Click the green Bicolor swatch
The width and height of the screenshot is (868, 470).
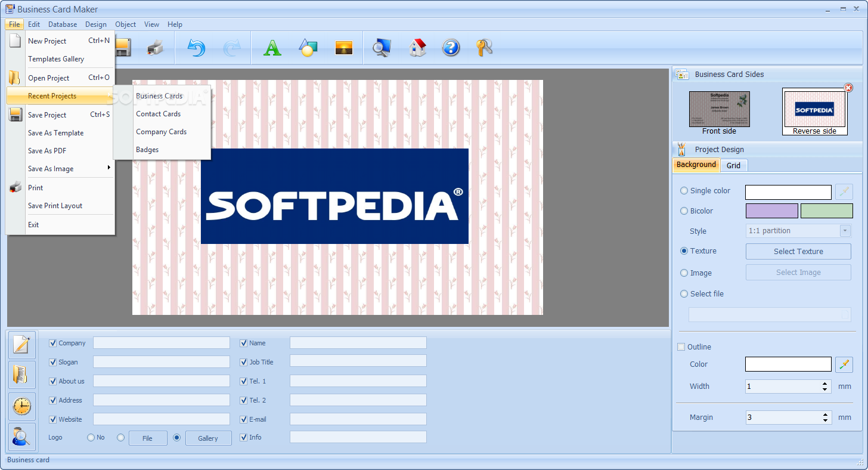pos(826,211)
